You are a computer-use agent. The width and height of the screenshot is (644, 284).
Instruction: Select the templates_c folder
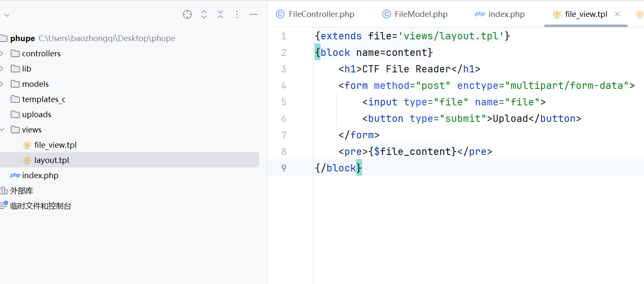click(x=44, y=99)
